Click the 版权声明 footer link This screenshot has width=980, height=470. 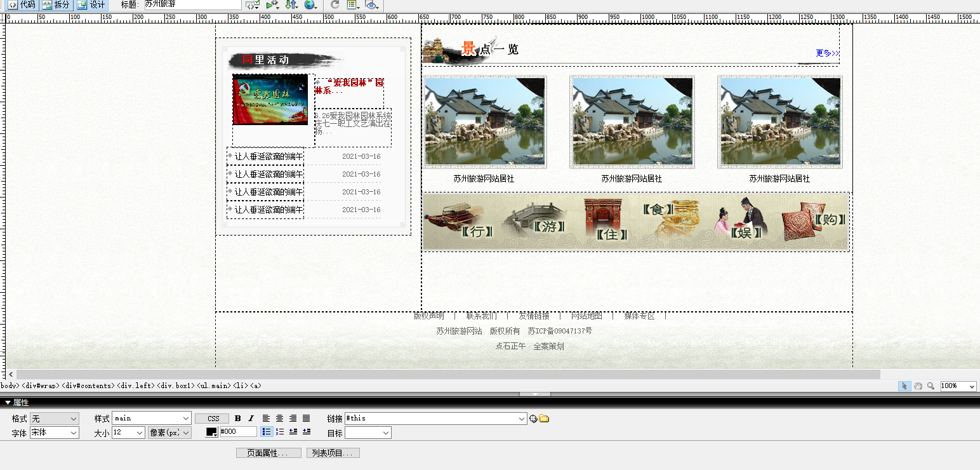(x=428, y=316)
